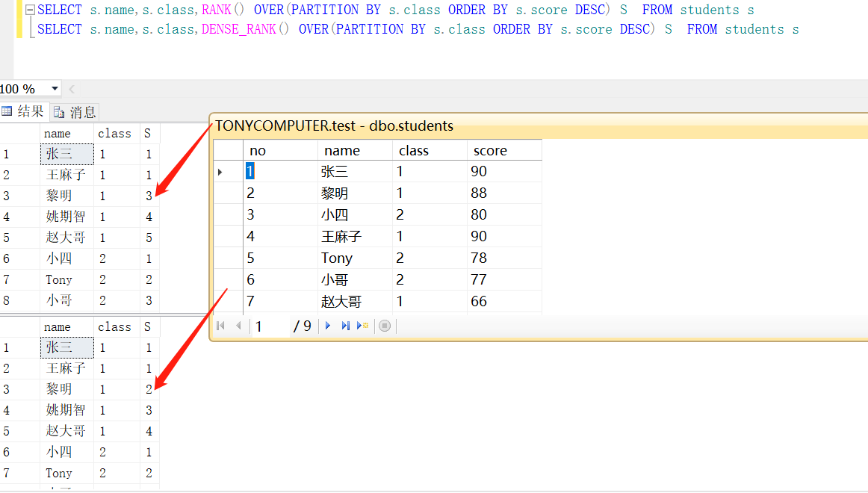Click 'name' header in the RANK result grid
The height and width of the screenshot is (493, 868).
coord(67,134)
